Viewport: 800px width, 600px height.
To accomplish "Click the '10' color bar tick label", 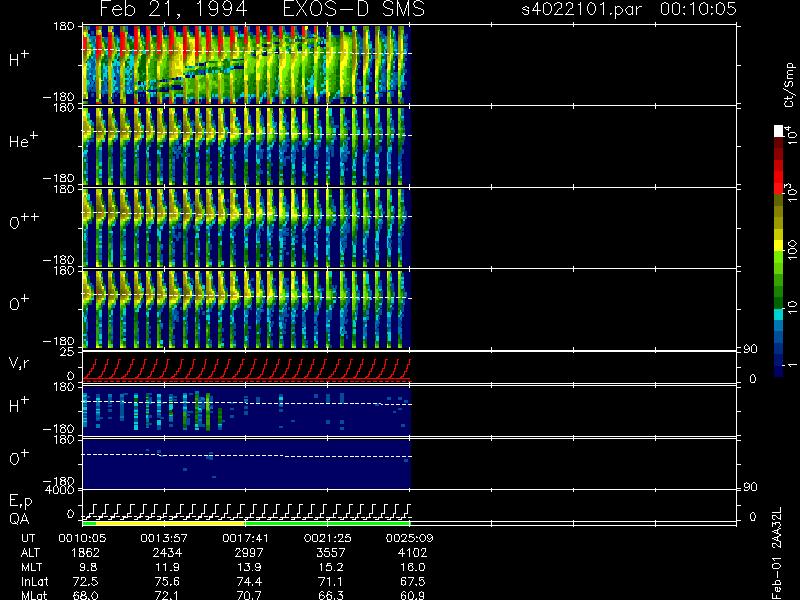I will [x=792, y=306].
